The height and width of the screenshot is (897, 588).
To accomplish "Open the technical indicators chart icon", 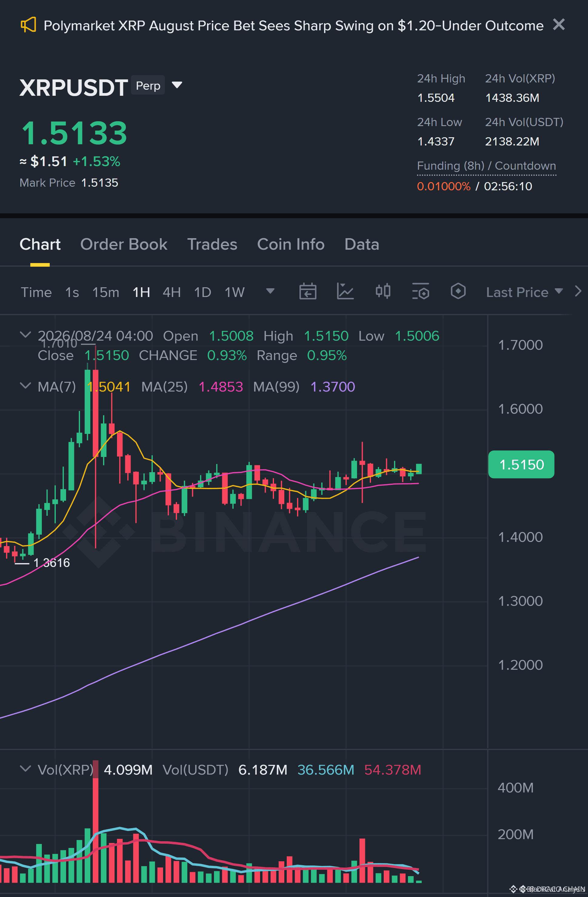I will coord(345,291).
